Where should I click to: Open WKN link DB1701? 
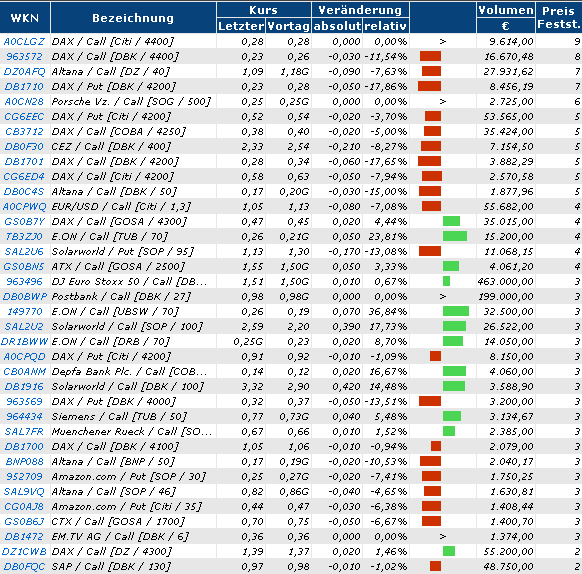pyautogui.click(x=24, y=162)
